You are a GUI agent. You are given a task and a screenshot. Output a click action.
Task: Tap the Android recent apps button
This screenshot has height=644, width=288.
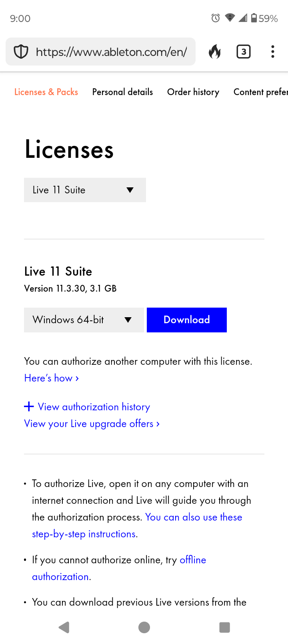224,627
